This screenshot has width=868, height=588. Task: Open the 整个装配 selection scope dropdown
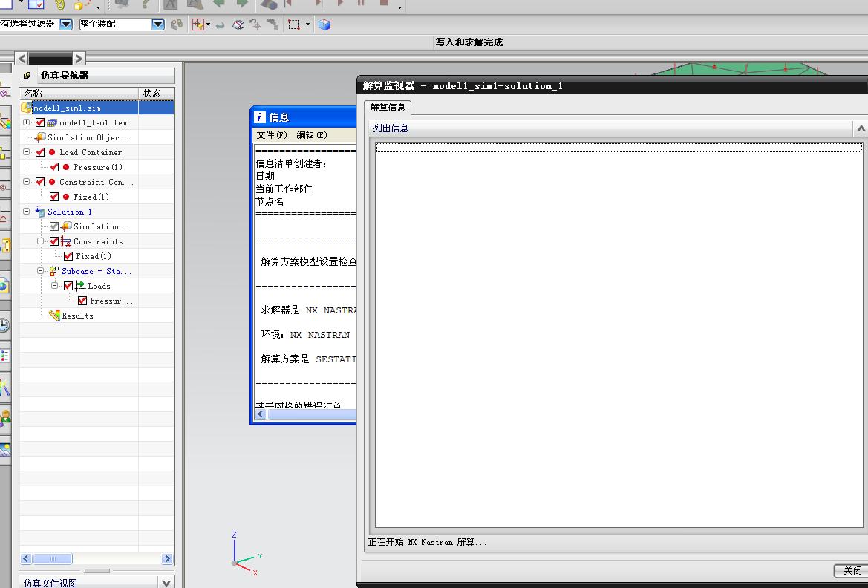157,24
